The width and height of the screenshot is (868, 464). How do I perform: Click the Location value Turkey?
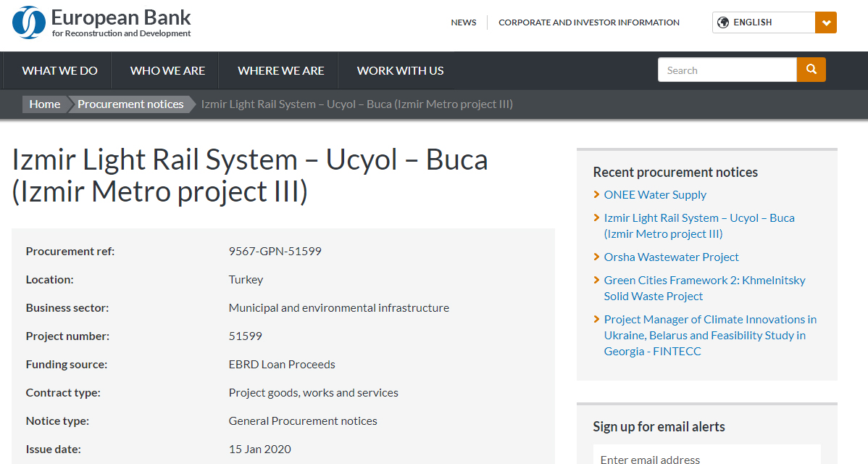point(246,280)
